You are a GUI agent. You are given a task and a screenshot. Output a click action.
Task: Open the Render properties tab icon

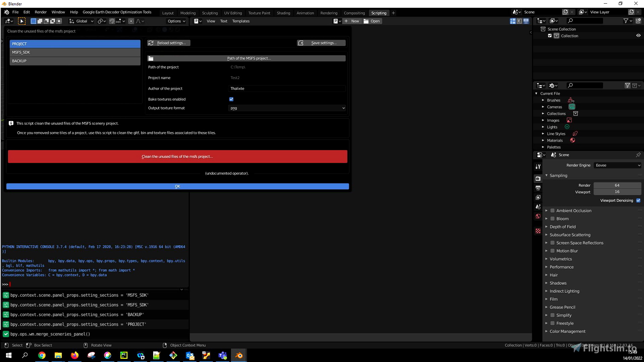coord(538,178)
